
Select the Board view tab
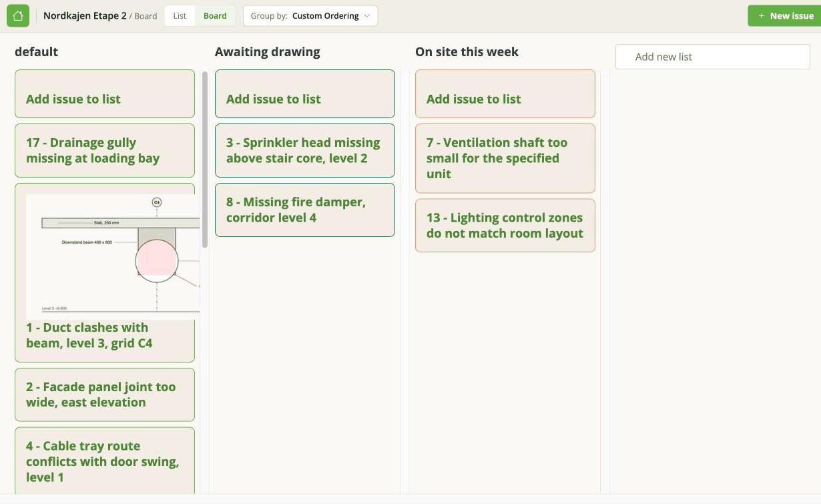tap(215, 16)
